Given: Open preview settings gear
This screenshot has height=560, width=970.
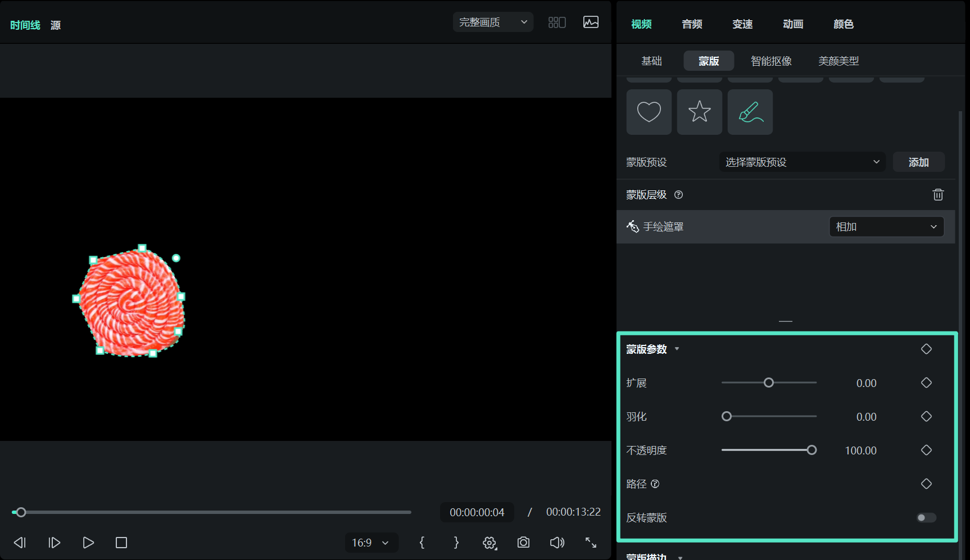Looking at the screenshot, I should pyautogui.click(x=489, y=543).
